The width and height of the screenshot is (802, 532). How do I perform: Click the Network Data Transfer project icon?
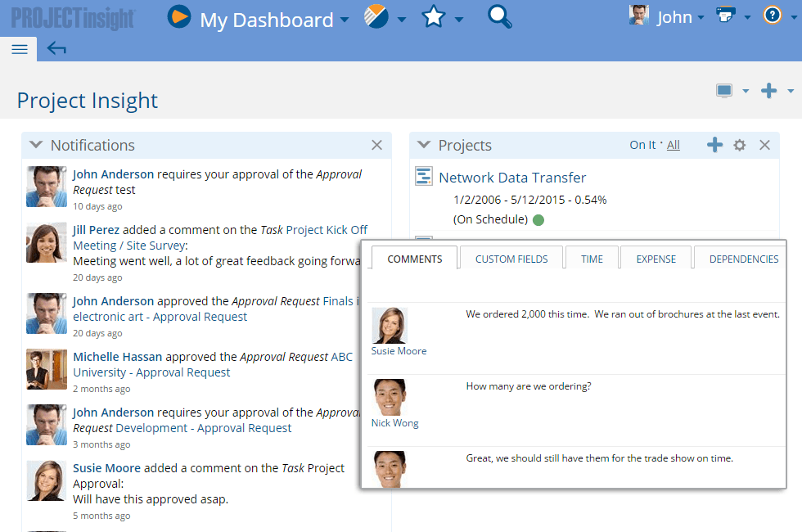[424, 177]
